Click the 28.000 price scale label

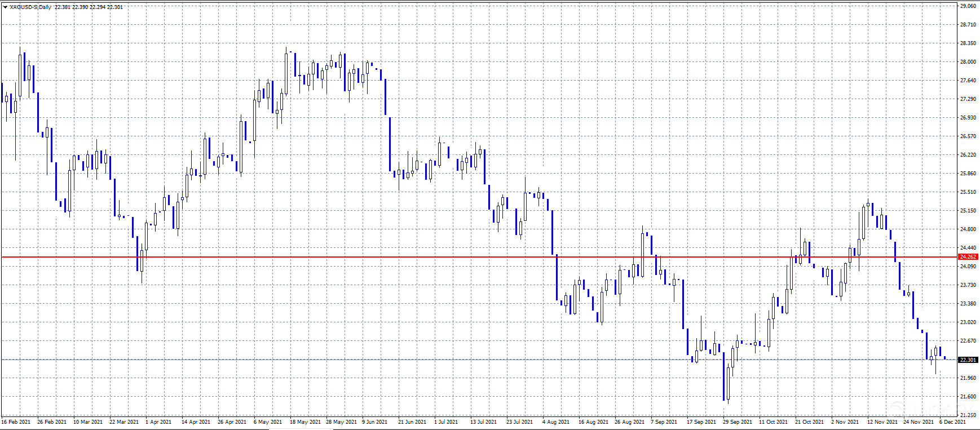968,62
